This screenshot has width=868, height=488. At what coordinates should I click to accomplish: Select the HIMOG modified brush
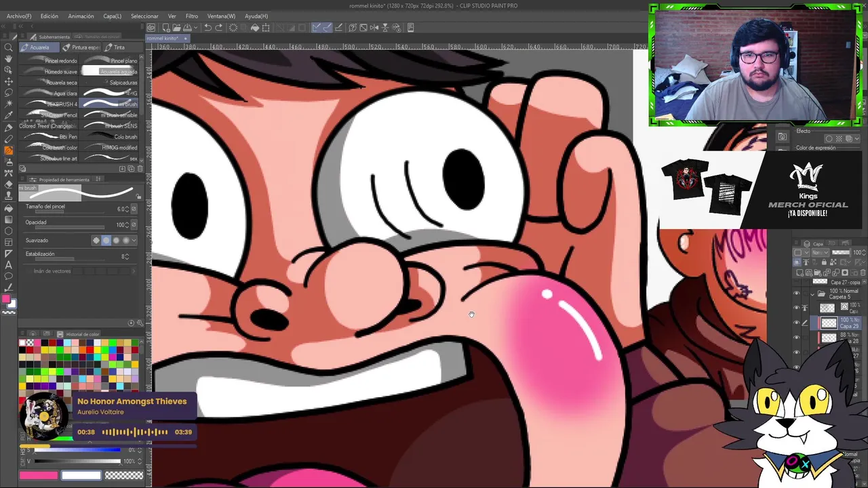(x=110, y=148)
